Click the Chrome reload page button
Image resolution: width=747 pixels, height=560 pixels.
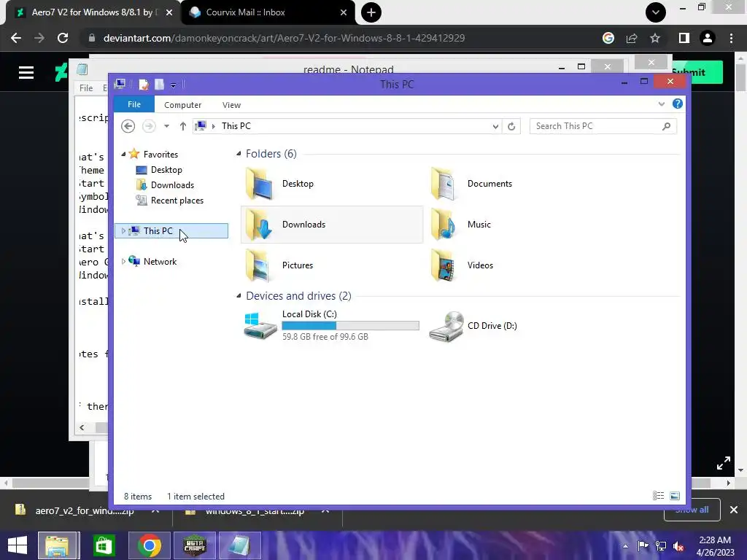63,38
